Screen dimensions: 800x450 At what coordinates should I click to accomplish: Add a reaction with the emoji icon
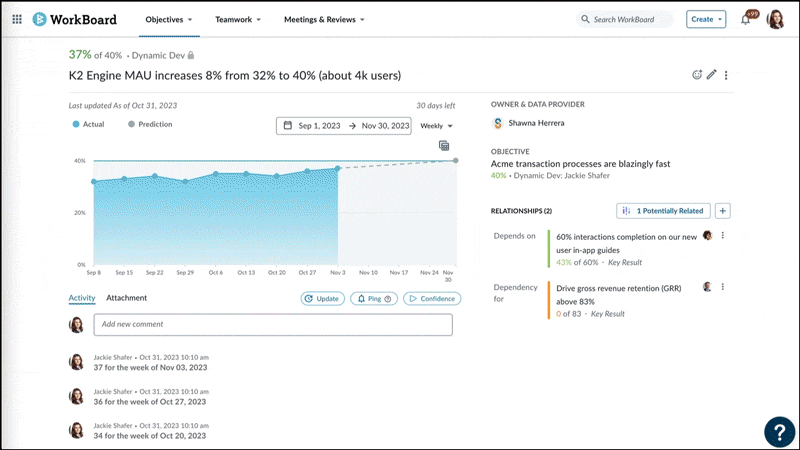[697, 75]
